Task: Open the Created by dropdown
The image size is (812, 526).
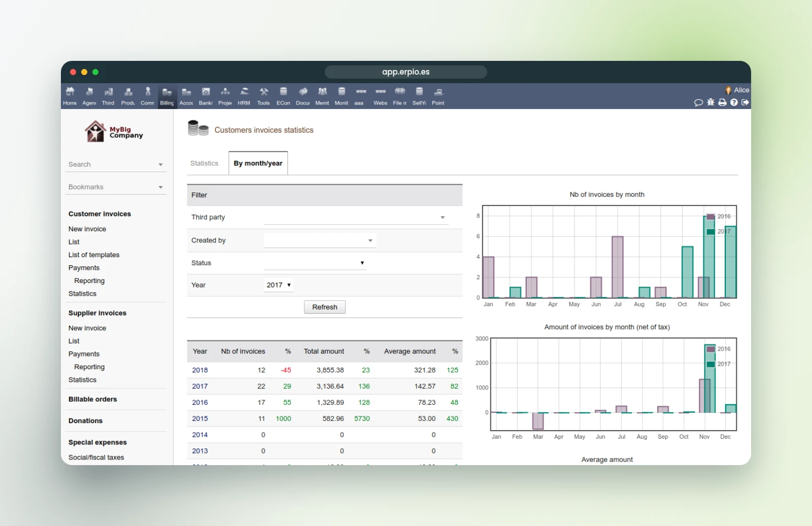Action: [320, 240]
